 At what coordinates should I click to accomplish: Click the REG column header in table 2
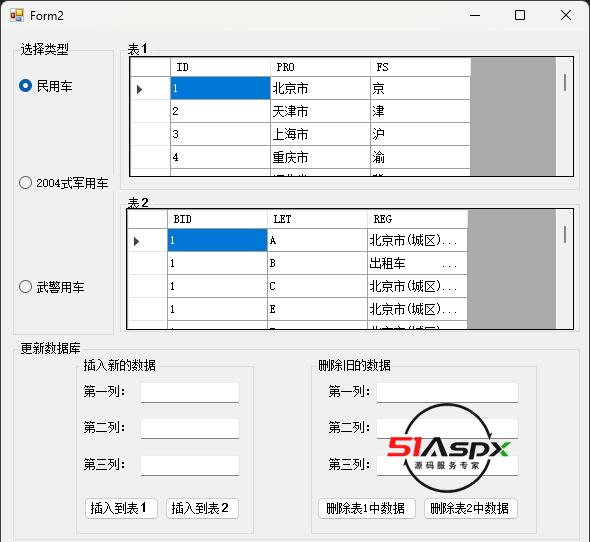[x=417, y=219]
